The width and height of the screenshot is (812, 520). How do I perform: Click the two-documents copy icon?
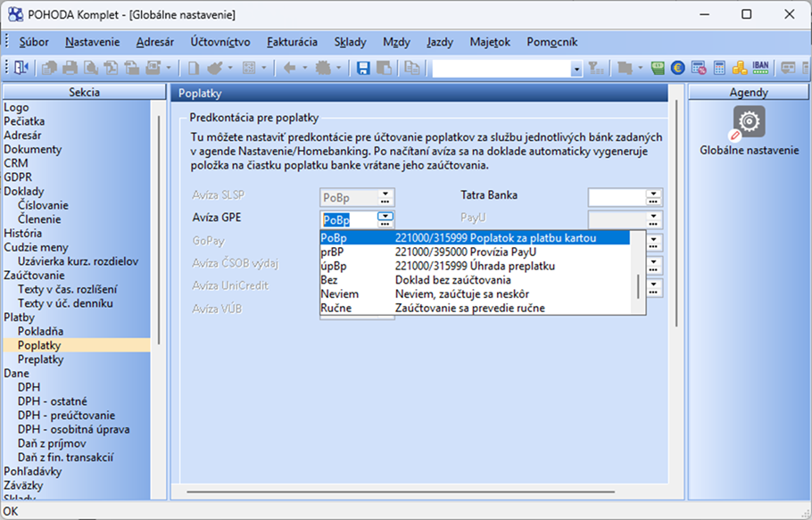[412, 68]
